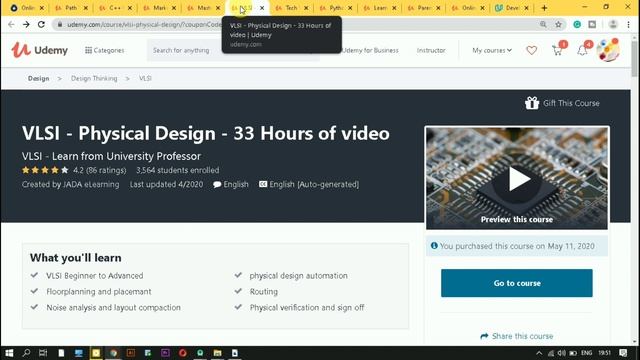This screenshot has height=360, width=640.
Task: Click '3,564 students enrolled' text
Action: [x=178, y=170]
